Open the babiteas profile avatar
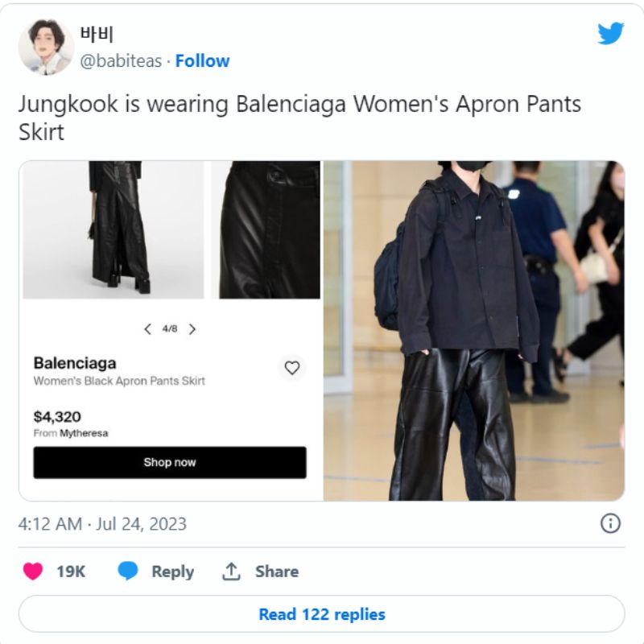The width and height of the screenshot is (644, 644). [46, 47]
